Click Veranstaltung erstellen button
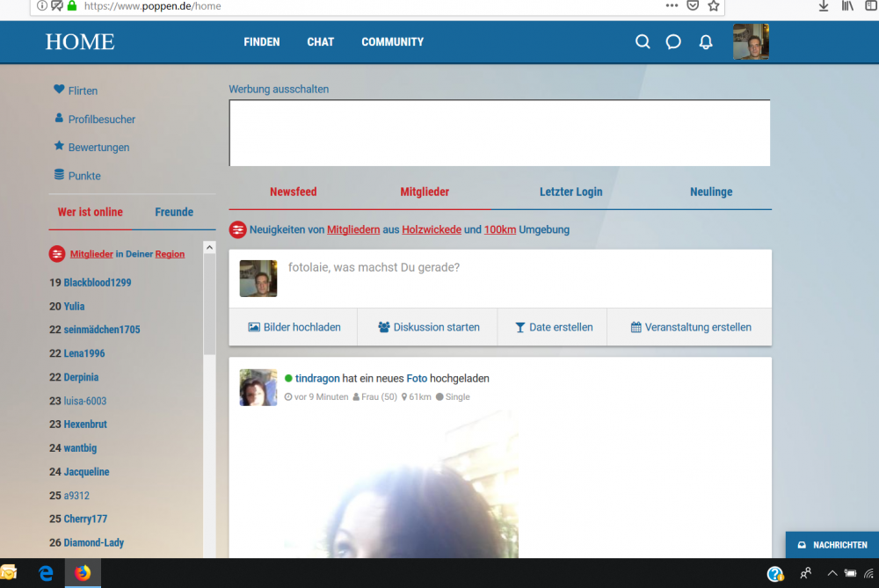 click(691, 327)
